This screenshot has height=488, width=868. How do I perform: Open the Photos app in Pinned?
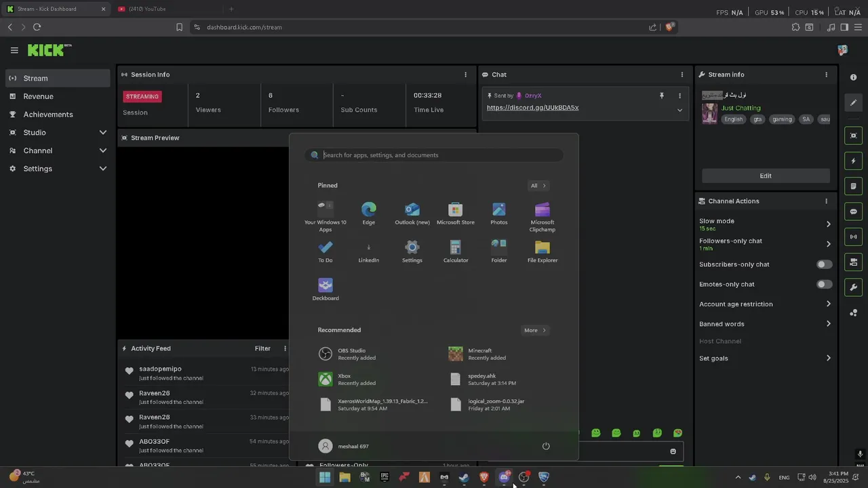(499, 213)
